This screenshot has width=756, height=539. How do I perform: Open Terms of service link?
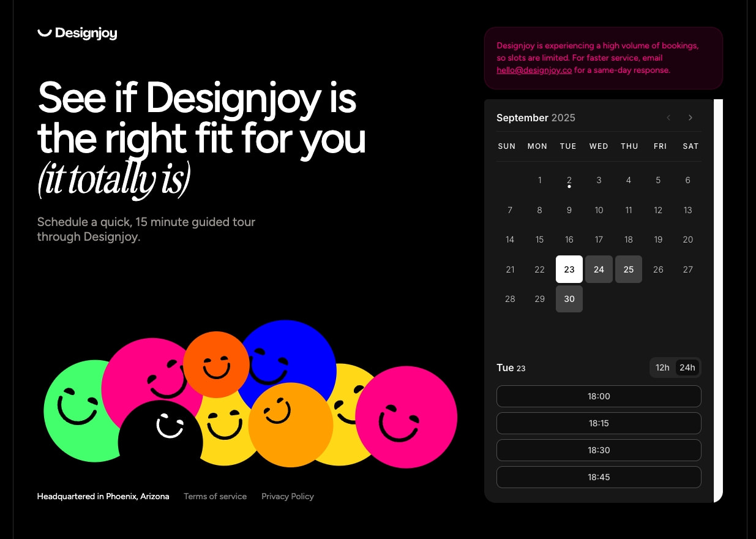215,496
